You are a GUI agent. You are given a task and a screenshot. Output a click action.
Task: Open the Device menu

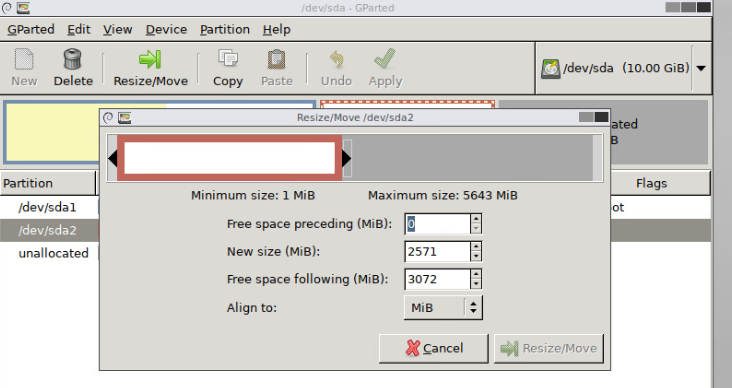[x=166, y=29]
